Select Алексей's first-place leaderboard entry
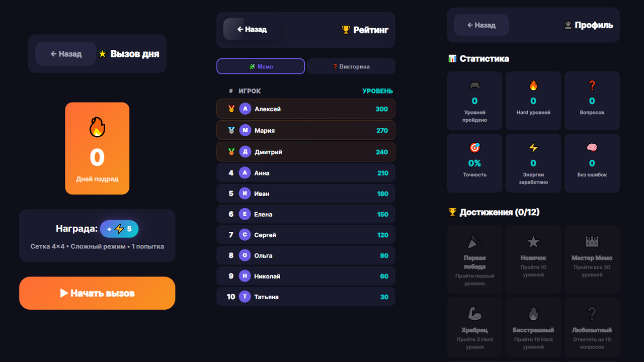 (x=305, y=109)
